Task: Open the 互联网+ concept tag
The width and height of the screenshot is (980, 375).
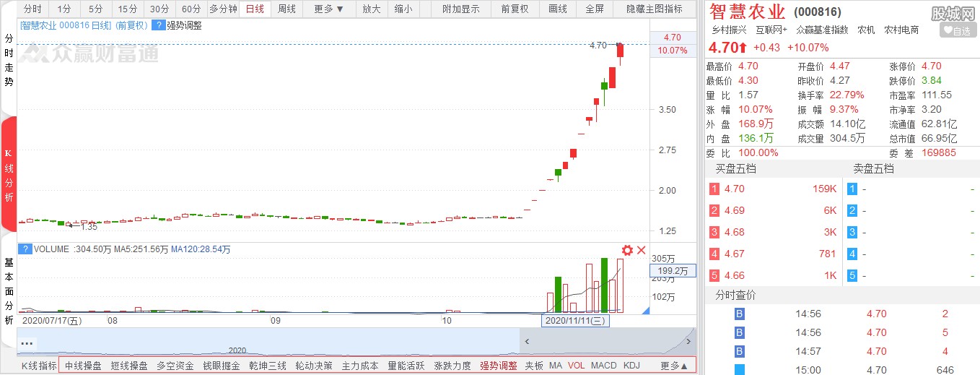Action: (771, 30)
